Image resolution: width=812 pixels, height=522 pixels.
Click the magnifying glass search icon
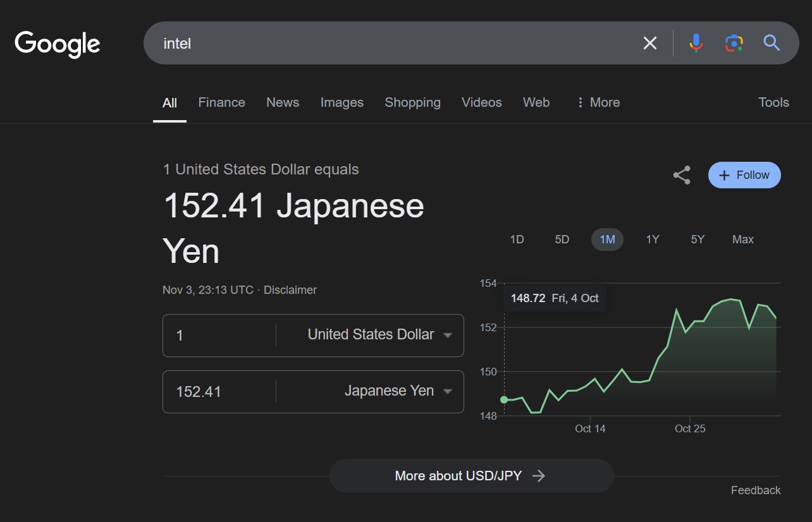coord(771,43)
